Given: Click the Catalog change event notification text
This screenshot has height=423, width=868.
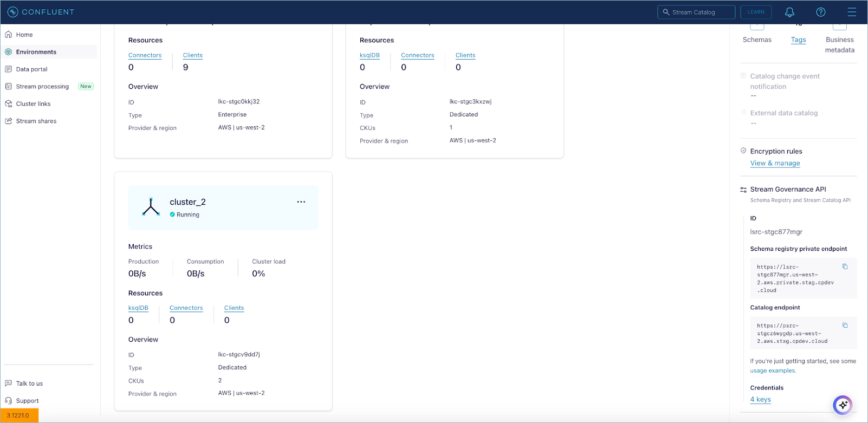Looking at the screenshot, I should pyautogui.click(x=785, y=81).
